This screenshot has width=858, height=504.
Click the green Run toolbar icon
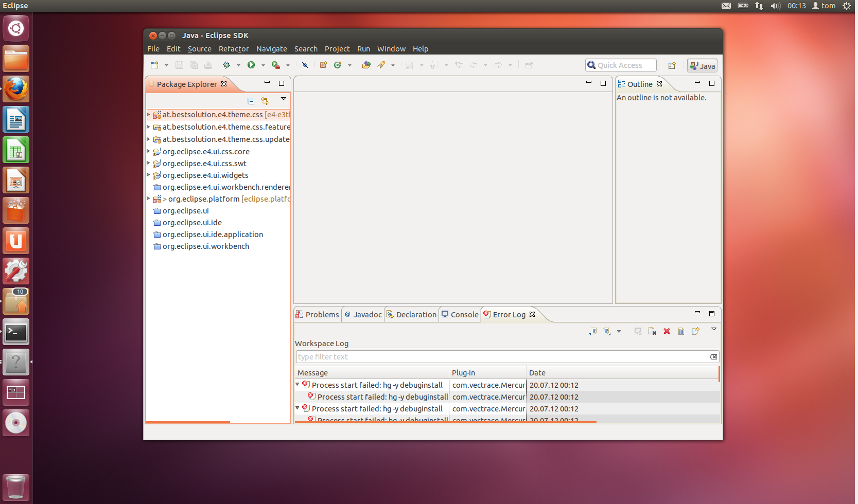tap(251, 65)
